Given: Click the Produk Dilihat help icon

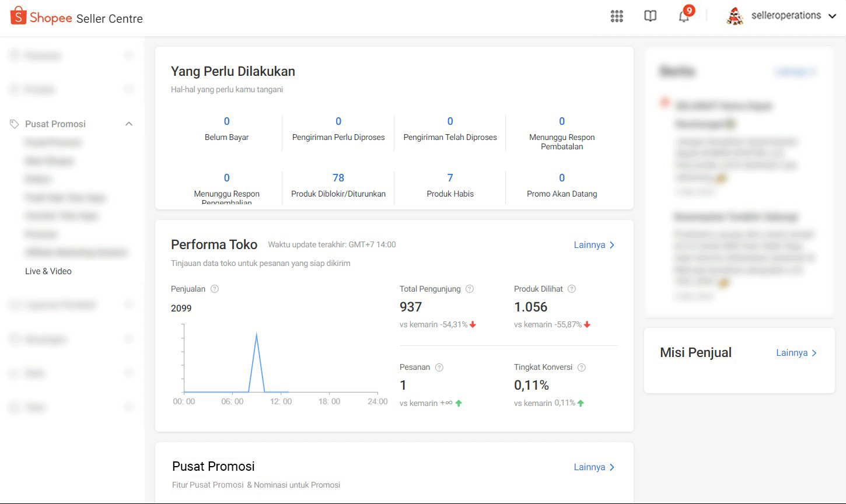Looking at the screenshot, I should pyautogui.click(x=572, y=289).
